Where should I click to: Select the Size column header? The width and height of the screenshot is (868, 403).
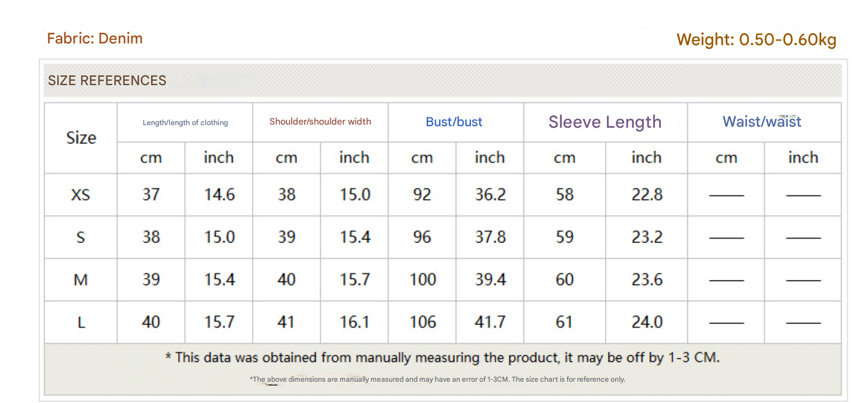click(x=81, y=138)
